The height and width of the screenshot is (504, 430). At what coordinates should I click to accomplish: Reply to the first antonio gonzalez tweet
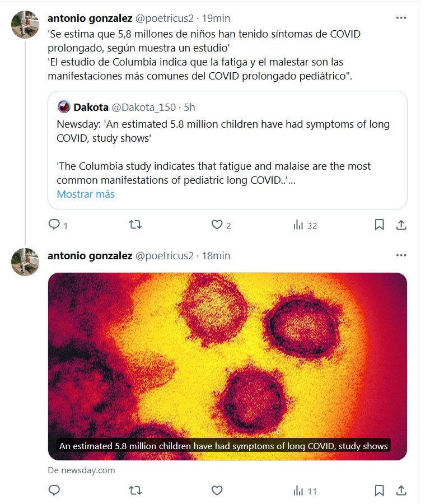pyautogui.click(x=54, y=225)
